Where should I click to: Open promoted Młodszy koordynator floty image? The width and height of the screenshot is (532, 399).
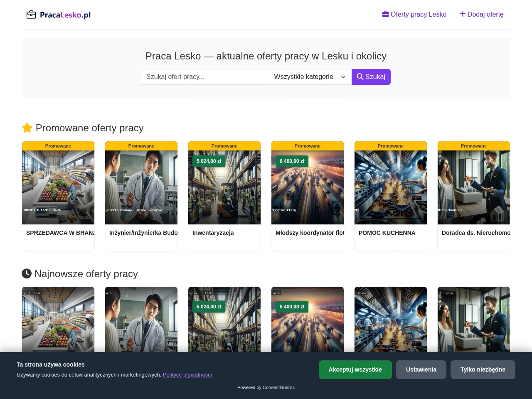pyautogui.click(x=308, y=187)
